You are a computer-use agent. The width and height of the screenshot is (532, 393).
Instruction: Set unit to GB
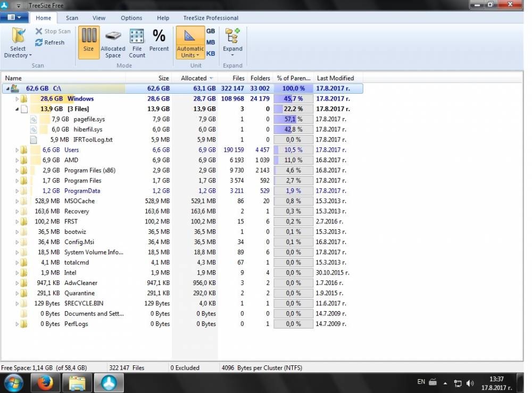point(211,31)
